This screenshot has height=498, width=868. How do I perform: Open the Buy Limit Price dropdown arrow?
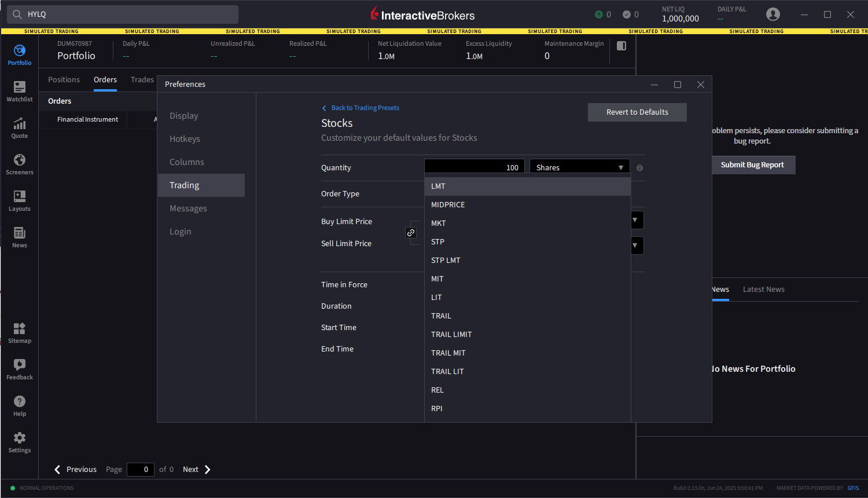(635, 220)
